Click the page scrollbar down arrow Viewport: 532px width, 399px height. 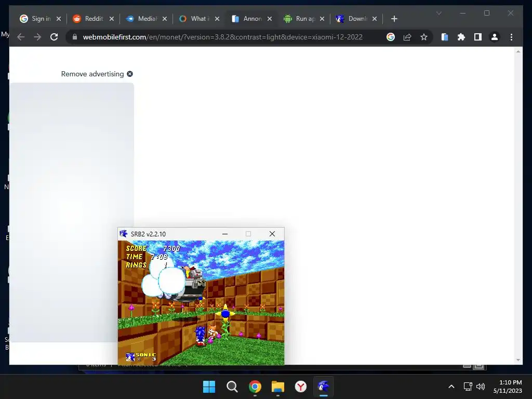[x=518, y=360]
